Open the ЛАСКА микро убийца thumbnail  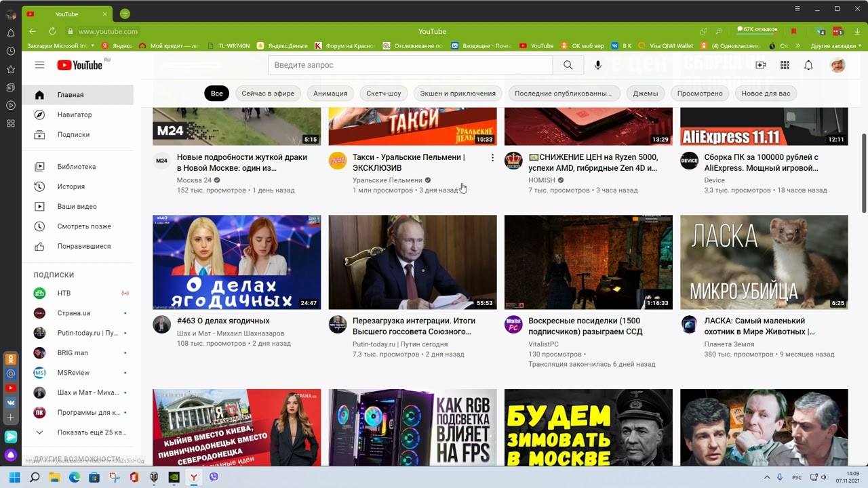tap(764, 262)
